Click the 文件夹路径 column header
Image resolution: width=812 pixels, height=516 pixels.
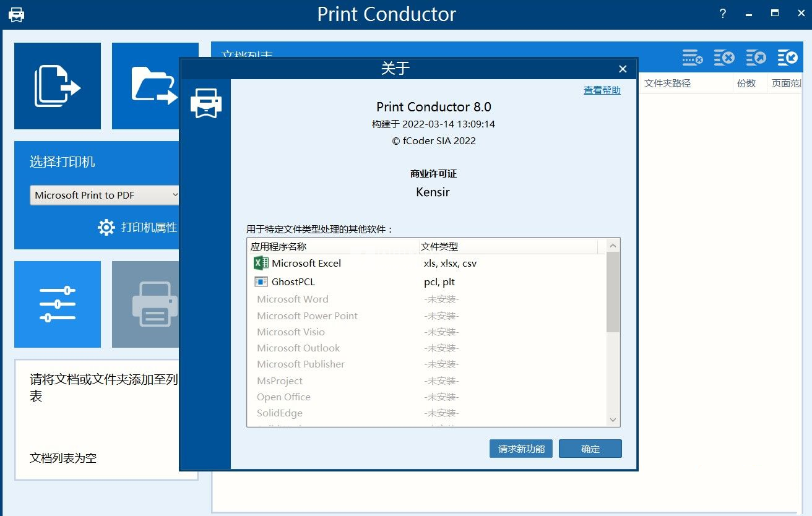pos(667,83)
